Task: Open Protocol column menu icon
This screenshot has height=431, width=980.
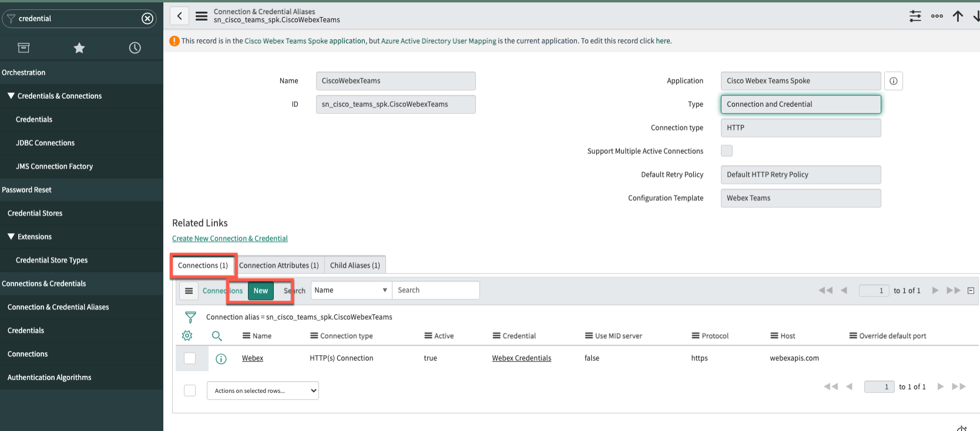Action: [696, 336]
